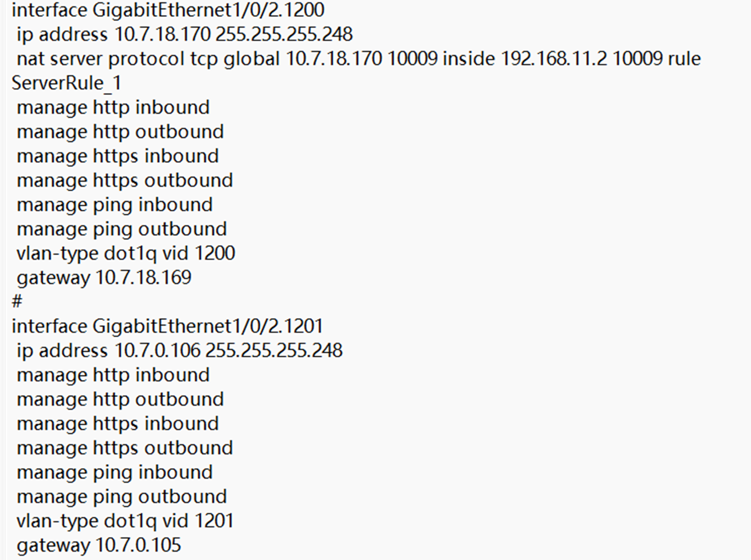Click the last manage ping outbound line

122,497
